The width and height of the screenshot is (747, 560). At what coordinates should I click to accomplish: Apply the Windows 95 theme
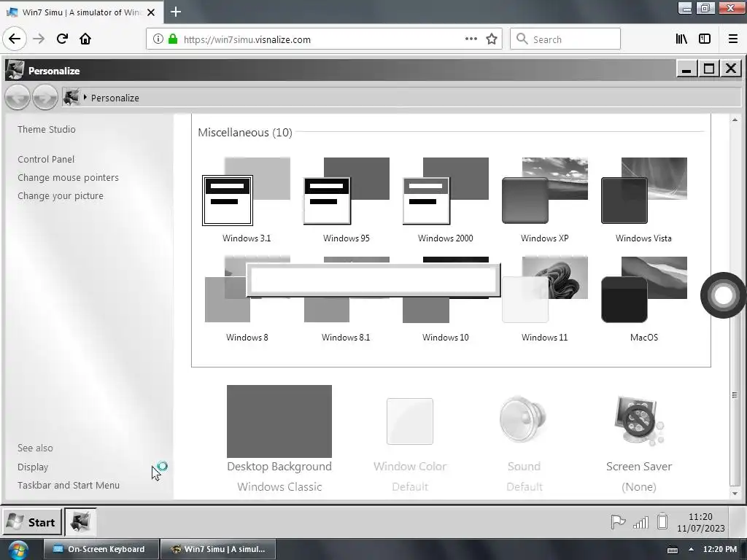tap(347, 192)
